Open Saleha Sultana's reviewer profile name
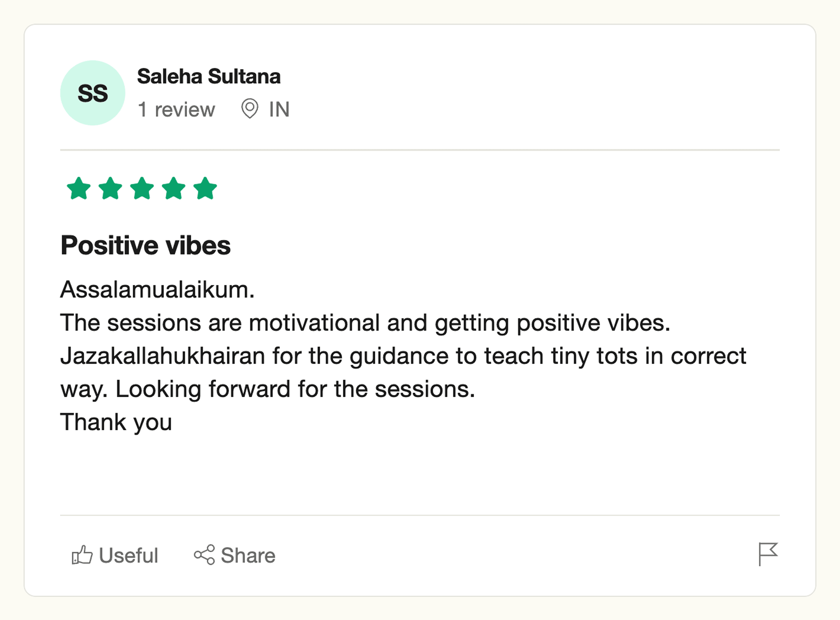Viewport: 840px width, 620px height. pos(209,76)
